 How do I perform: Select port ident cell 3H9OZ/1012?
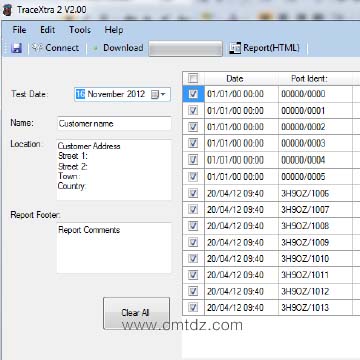315,291
